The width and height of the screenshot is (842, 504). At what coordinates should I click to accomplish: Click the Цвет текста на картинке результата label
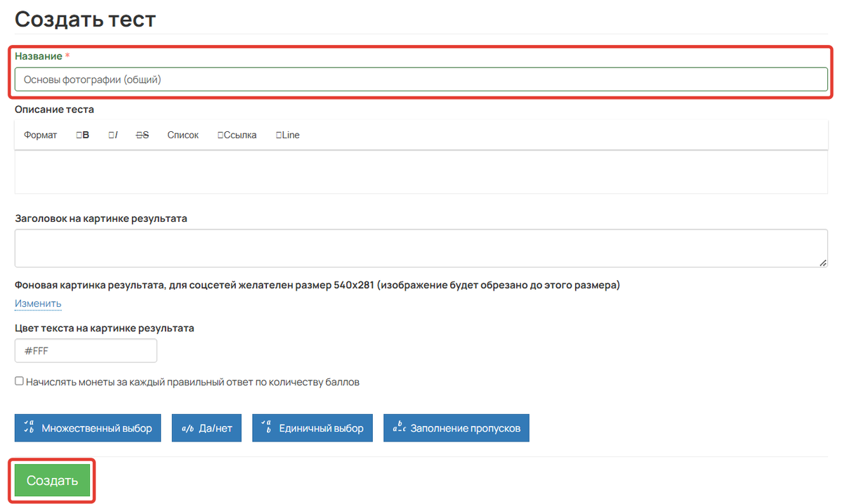tap(104, 328)
